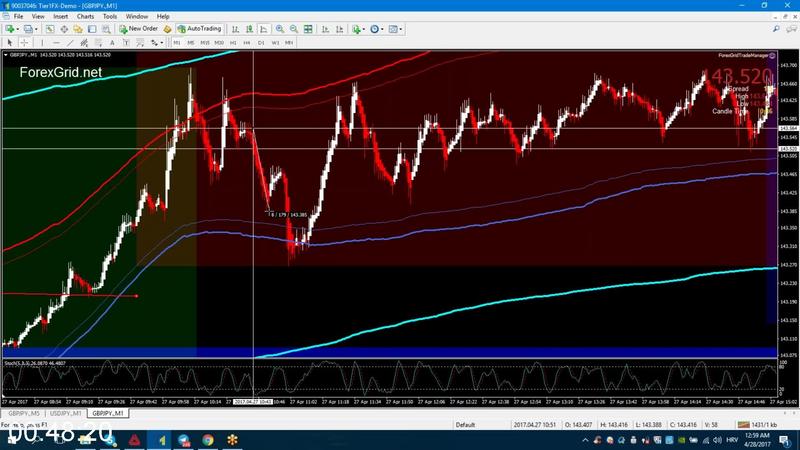Open the search magnifier icon

(776, 29)
